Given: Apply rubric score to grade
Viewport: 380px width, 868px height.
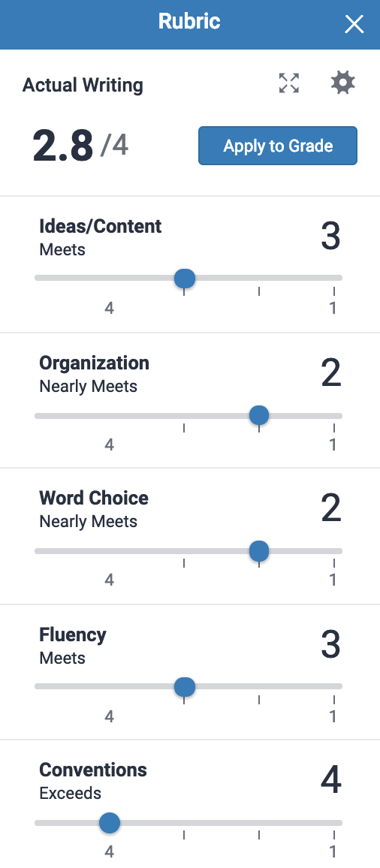Looking at the screenshot, I should [x=278, y=146].
